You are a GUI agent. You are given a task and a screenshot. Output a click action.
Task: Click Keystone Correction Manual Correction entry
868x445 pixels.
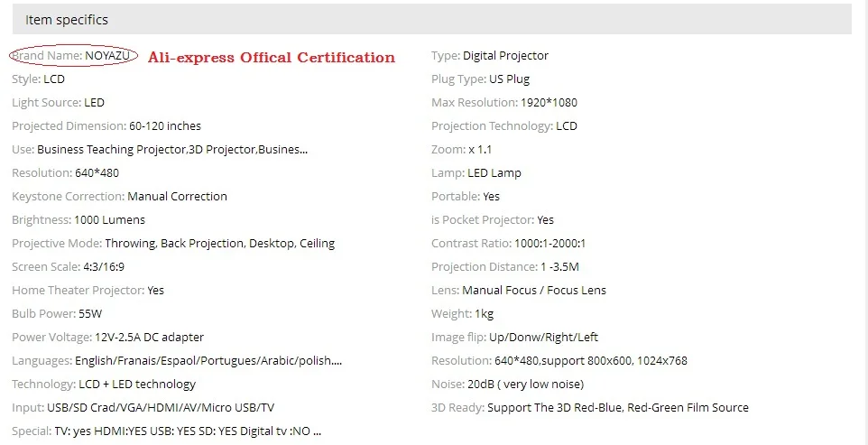click(x=119, y=197)
